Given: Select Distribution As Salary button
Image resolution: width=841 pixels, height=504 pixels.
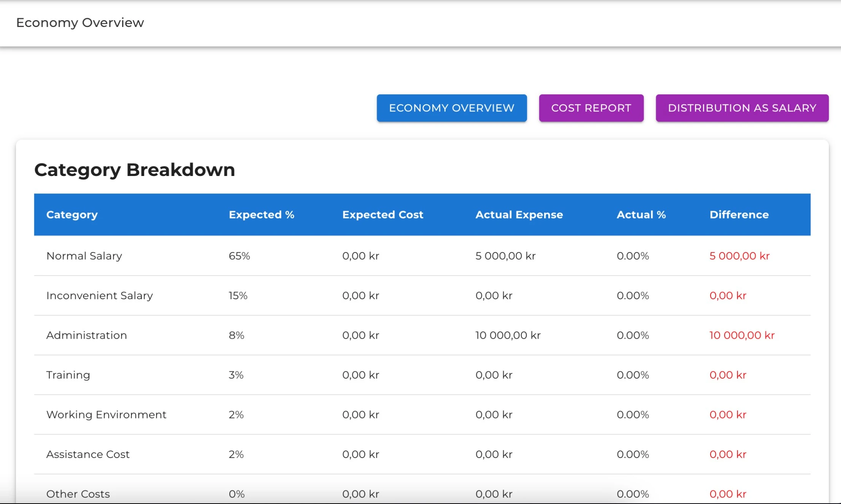Looking at the screenshot, I should click(x=742, y=108).
